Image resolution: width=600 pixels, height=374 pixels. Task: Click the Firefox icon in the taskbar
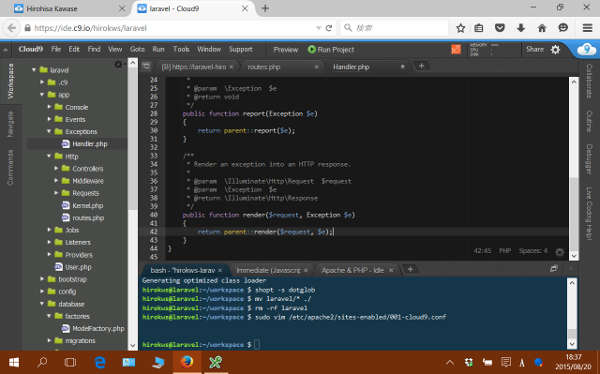(x=187, y=362)
